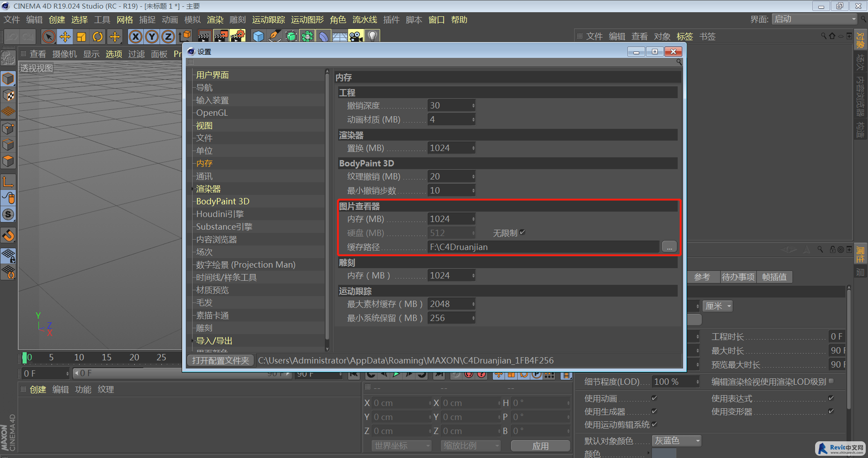Screen dimensions: 868x458
Task: Toggle 无限制 checkbox for disk cache
Action: (x=523, y=232)
